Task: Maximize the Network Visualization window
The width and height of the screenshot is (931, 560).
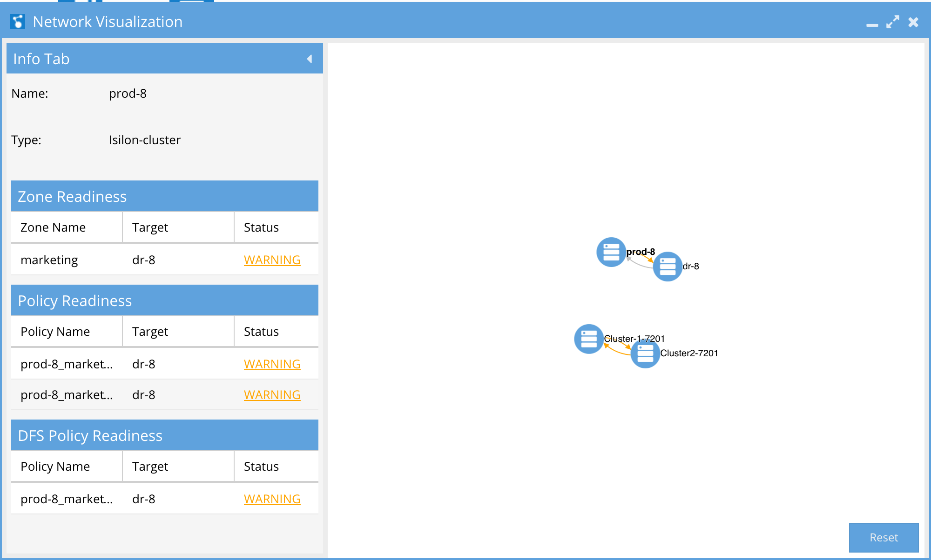Action: pyautogui.click(x=892, y=22)
